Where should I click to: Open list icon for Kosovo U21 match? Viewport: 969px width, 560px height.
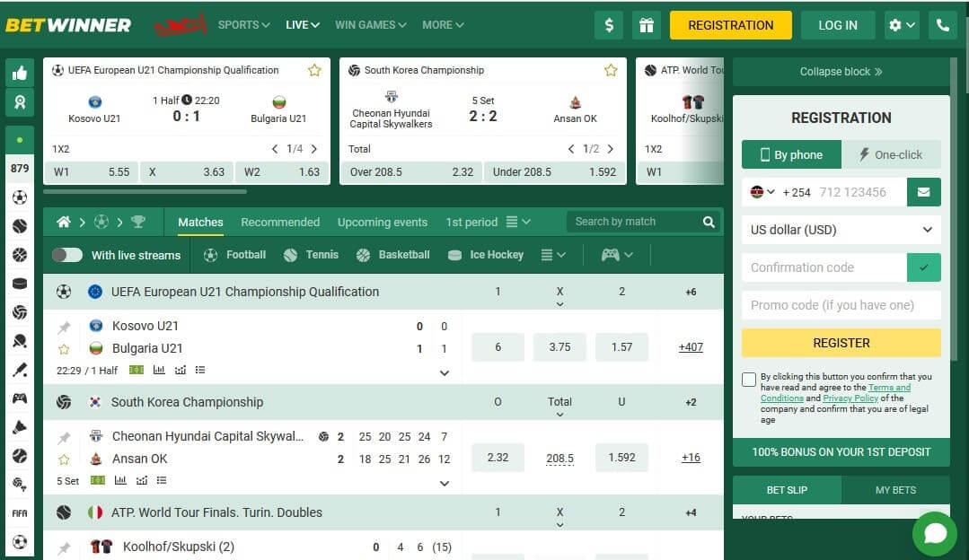200,370
